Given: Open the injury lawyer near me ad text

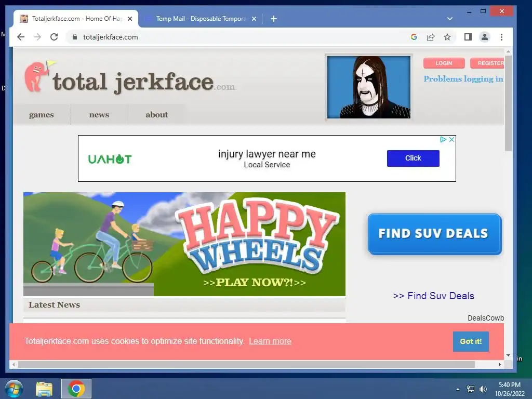Looking at the screenshot, I should coord(267,154).
